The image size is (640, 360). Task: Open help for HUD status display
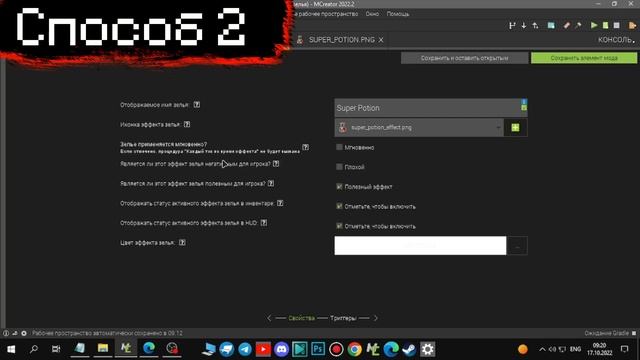pyautogui.click(x=264, y=222)
